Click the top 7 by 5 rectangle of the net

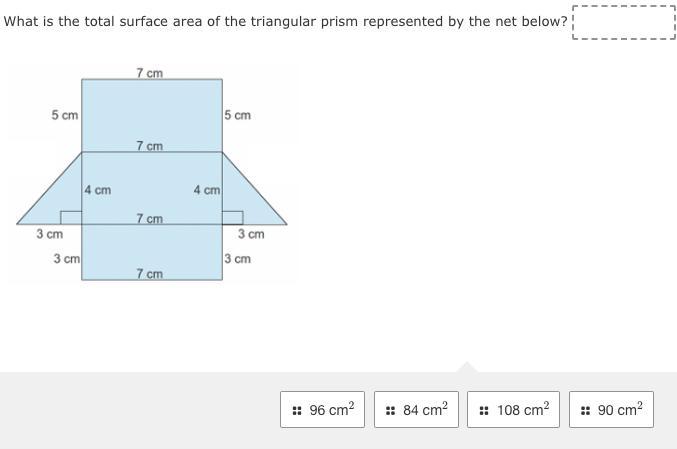[152, 115]
